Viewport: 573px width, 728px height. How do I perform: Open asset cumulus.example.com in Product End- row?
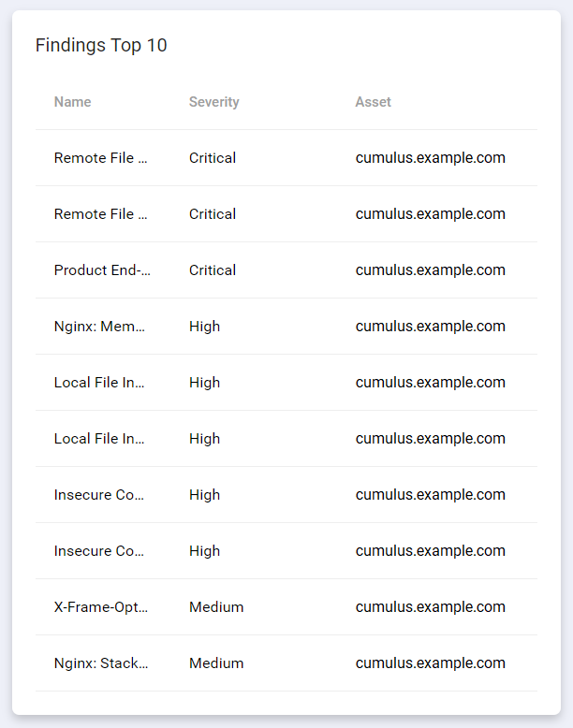click(x=430, y=270)
